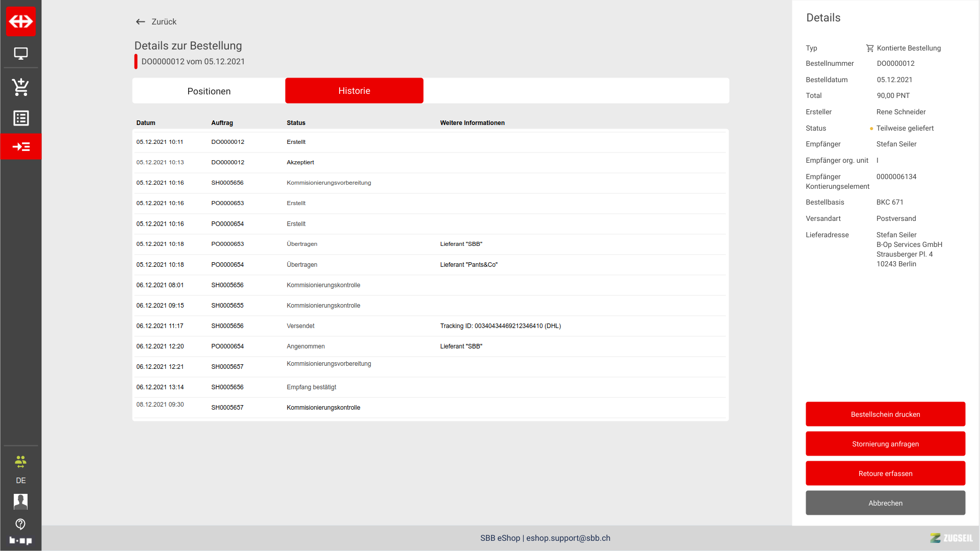Click the back arrow next to Zurück
Screen dimensions: 980x551
click(x=141, y=22)
